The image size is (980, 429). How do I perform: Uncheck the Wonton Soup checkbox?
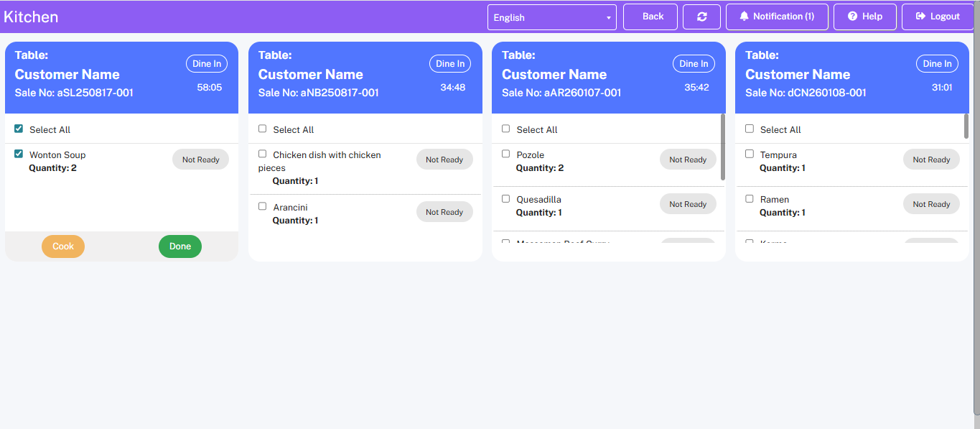click(19, 154)
